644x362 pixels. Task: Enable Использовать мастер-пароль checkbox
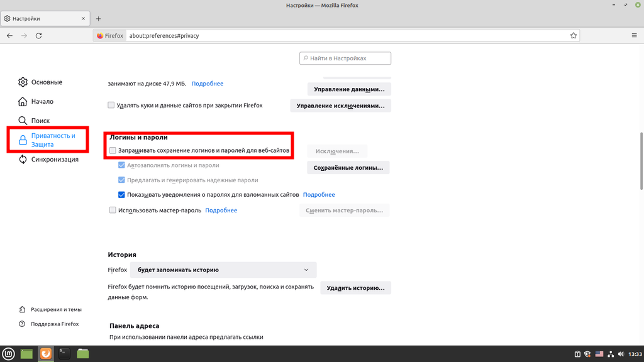[113, 211]
